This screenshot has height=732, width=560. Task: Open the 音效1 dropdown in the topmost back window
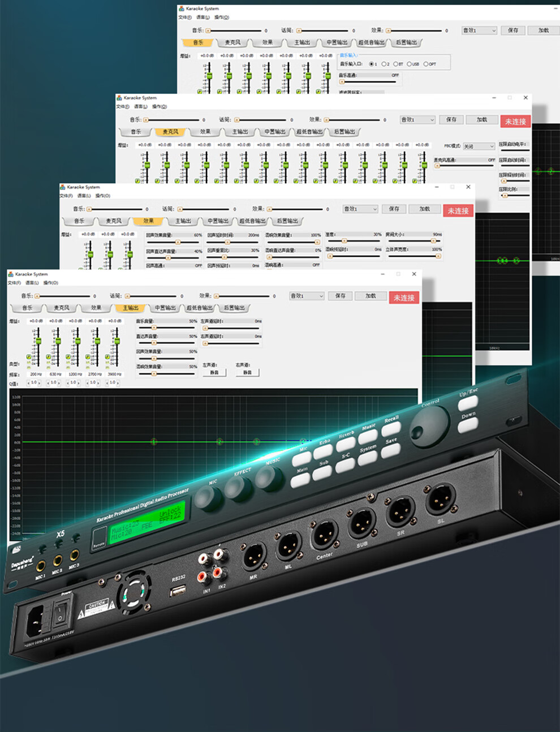tap(479, 31)
